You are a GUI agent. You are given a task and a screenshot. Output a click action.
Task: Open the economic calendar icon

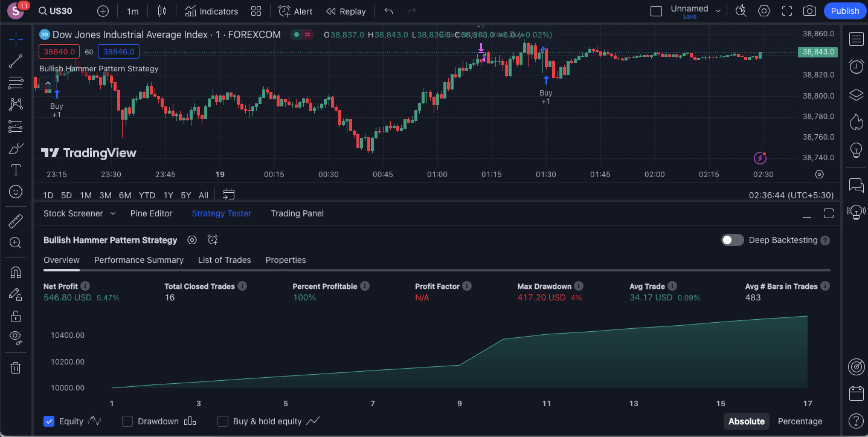click(x=856, y=393)
